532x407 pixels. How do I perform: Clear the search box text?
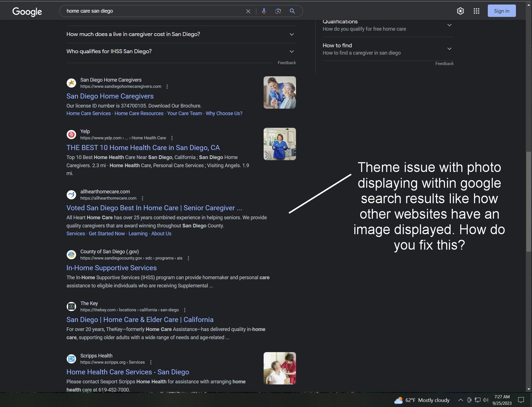248,11
